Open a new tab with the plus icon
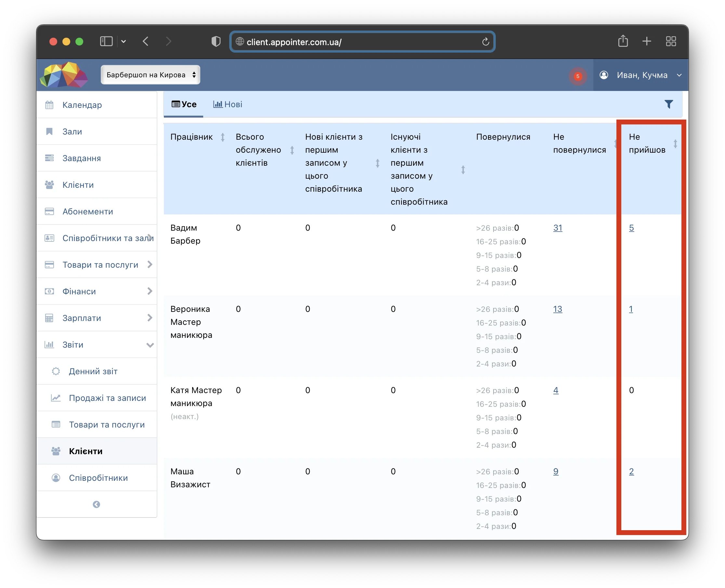The width and height of the screenshot is (725, 588). pyautogui.click(x=646, y=41)
